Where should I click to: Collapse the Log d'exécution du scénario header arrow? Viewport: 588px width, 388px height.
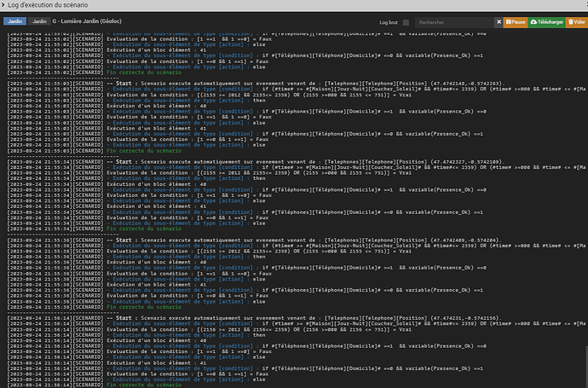point(3,5)
